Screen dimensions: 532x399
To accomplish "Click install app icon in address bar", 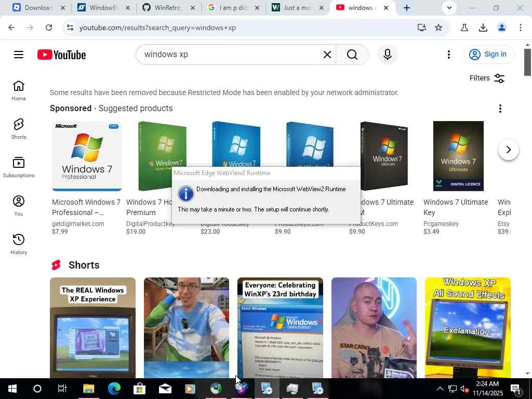I will tap(421, 28).
